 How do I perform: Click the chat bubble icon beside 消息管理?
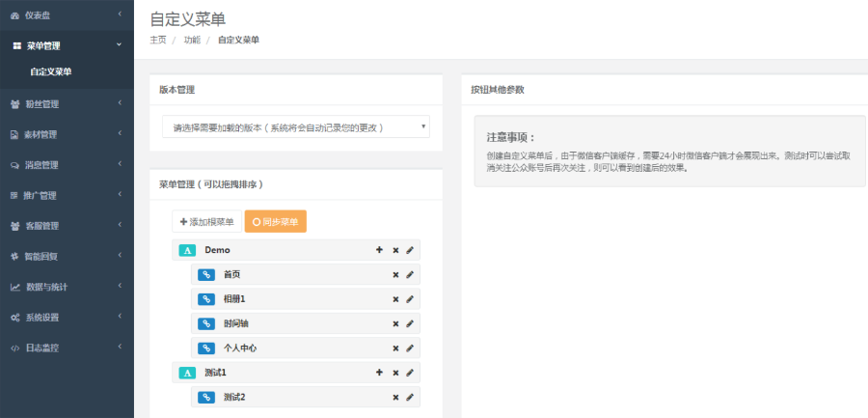14,165
